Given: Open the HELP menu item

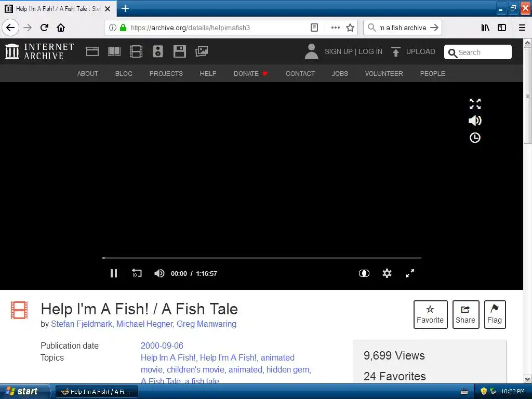Looking at the screenshot, I should (x=208, y=74).
